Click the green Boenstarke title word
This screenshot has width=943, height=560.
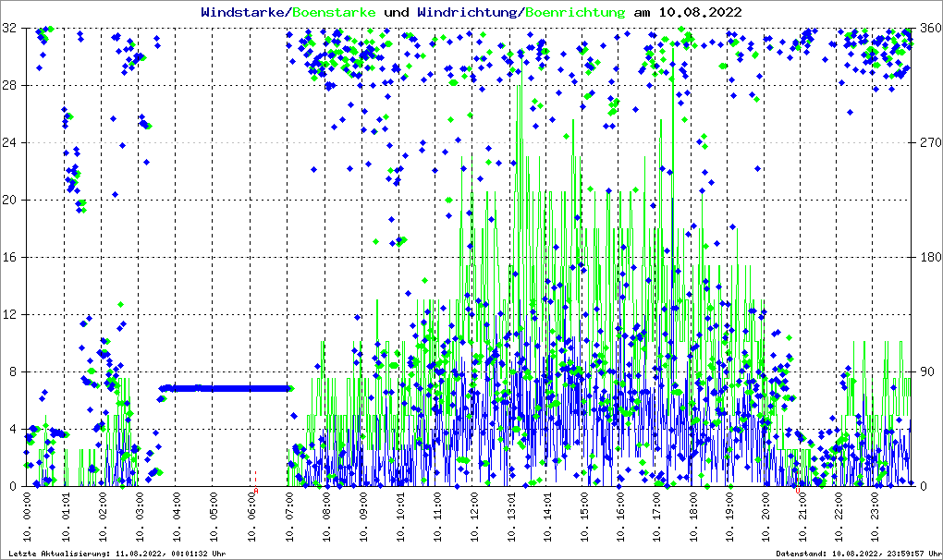pos(334,13)
